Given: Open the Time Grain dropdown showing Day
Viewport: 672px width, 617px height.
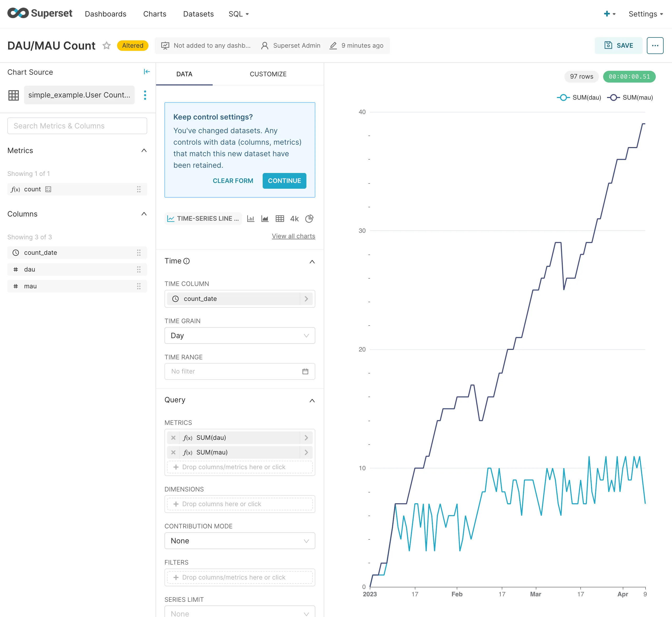Looking at the screenshot, I should 240,335.
